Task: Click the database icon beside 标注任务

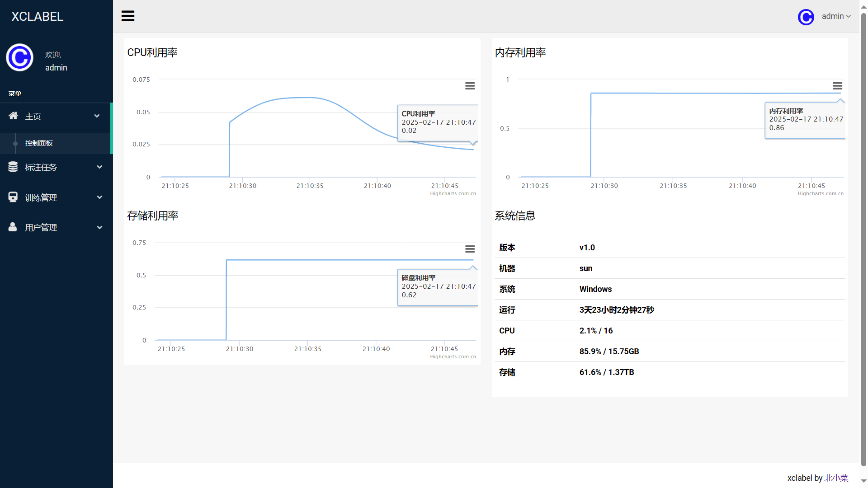Action: tap(13, 167)
